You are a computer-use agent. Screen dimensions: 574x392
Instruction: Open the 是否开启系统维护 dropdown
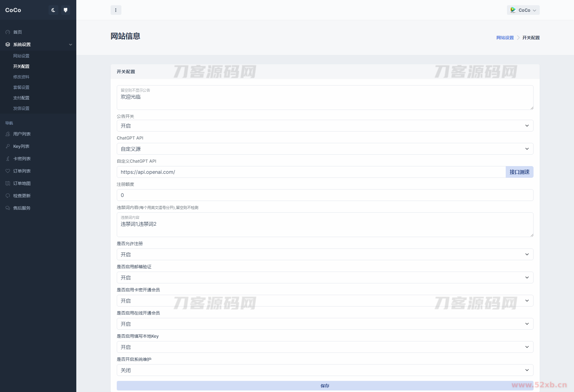[325, 370]
